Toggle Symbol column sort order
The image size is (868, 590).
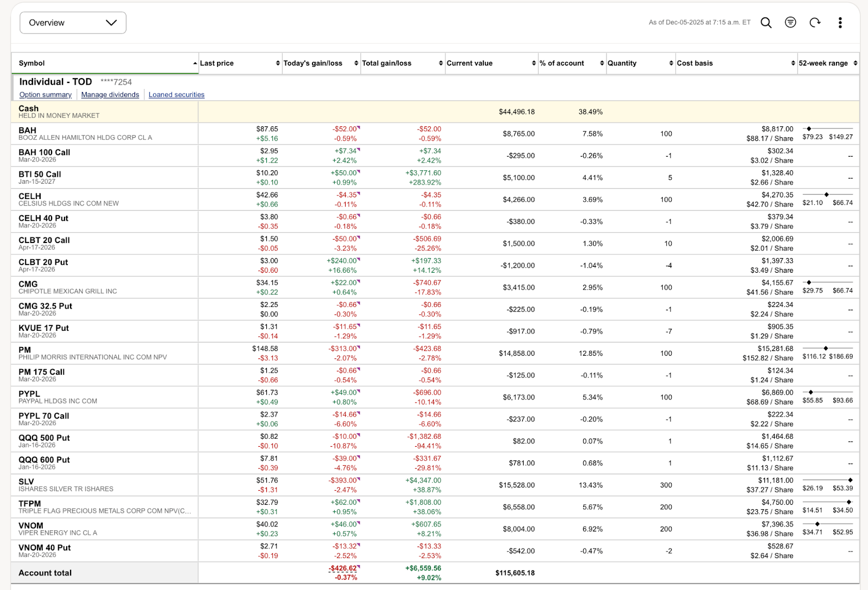click(195, 63)
